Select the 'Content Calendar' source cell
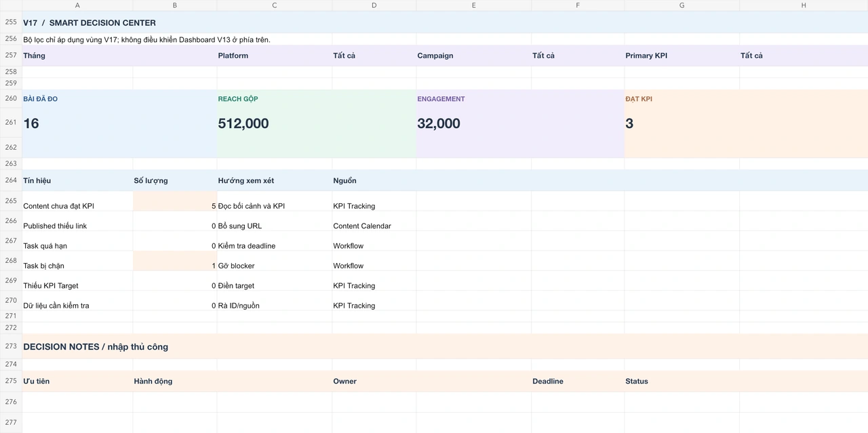The width and height of the screenshot is (868, 433). (x=374, y=222)
